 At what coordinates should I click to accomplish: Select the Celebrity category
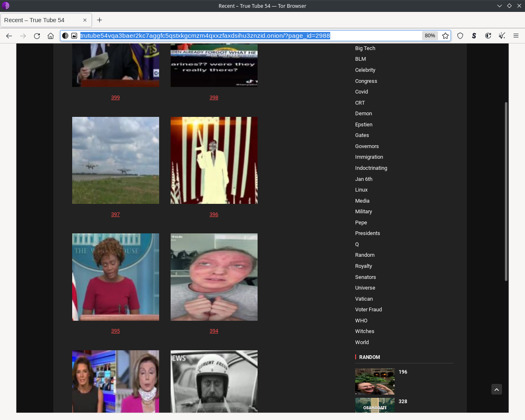[x=365, y=70]
